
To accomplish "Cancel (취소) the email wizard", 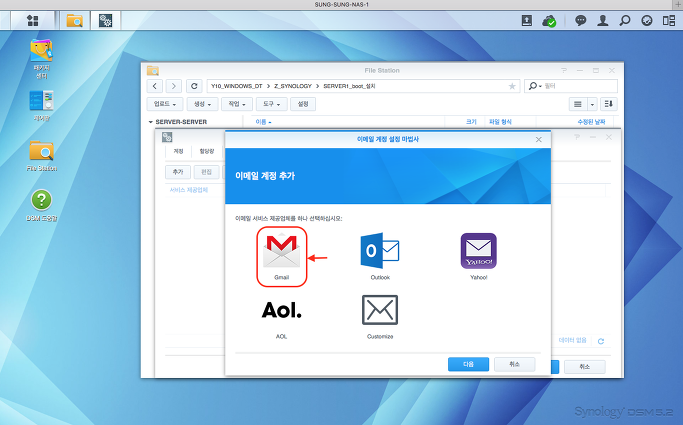I will click(514, 364).
